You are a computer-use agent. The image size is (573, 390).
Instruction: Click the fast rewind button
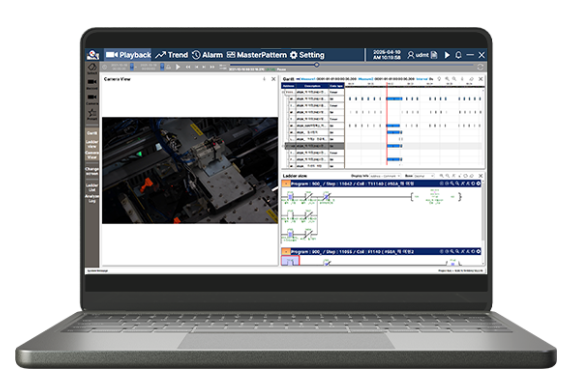click(188, 67)
